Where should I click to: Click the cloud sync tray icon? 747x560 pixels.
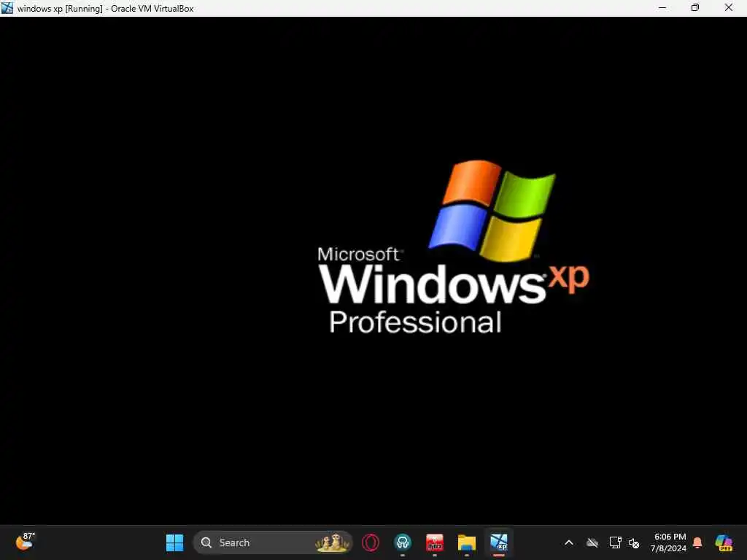(x=592, y=542)
